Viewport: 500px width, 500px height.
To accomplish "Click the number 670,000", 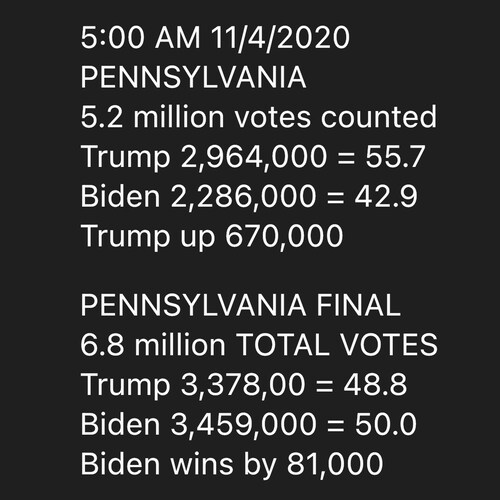I will (284, 237).
